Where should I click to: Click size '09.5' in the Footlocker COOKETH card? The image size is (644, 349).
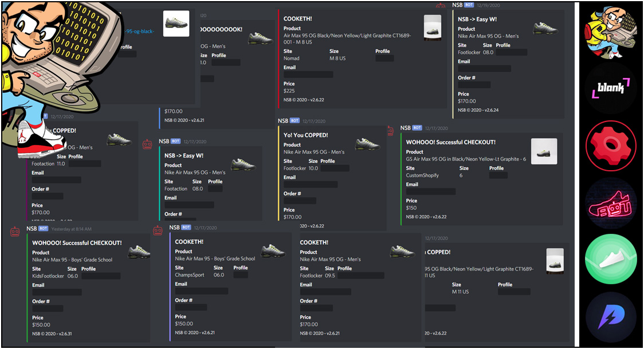pos(330,276)
